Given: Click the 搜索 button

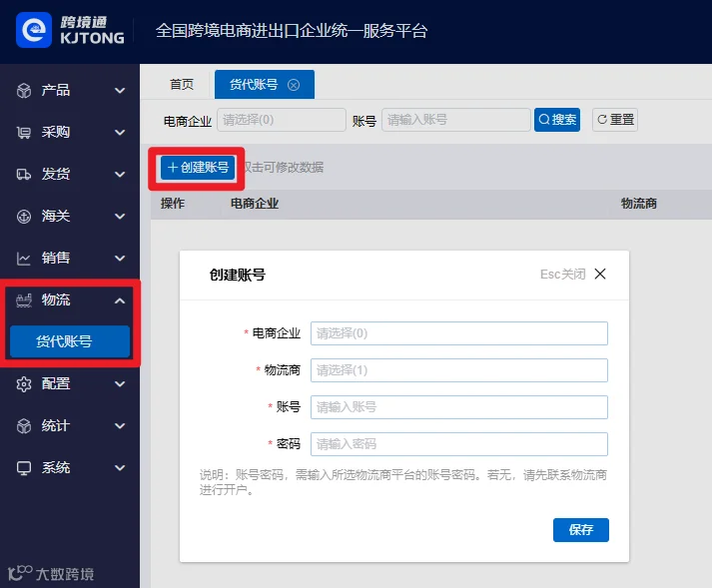Looking at the screenshot, I should click(557, 120).
